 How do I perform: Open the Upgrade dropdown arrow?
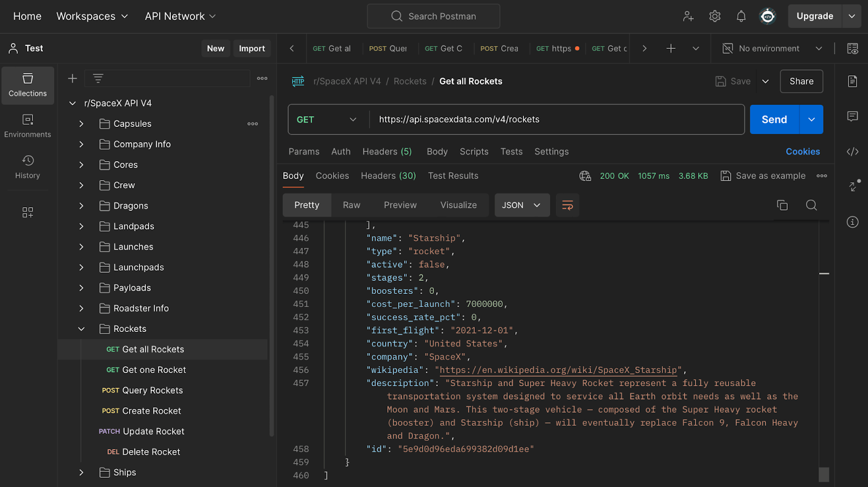pyautogui.click(x=852, y=16)
